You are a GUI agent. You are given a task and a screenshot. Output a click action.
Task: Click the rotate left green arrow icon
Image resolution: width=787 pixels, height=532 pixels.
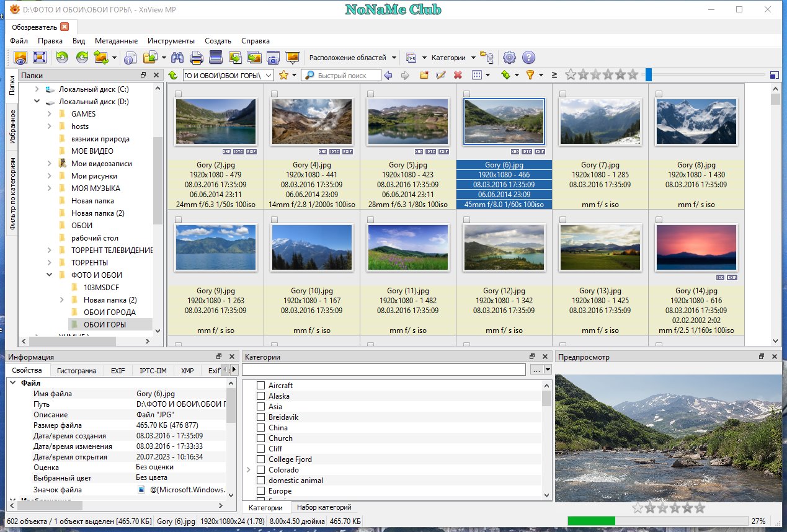[x=62, y=58]
